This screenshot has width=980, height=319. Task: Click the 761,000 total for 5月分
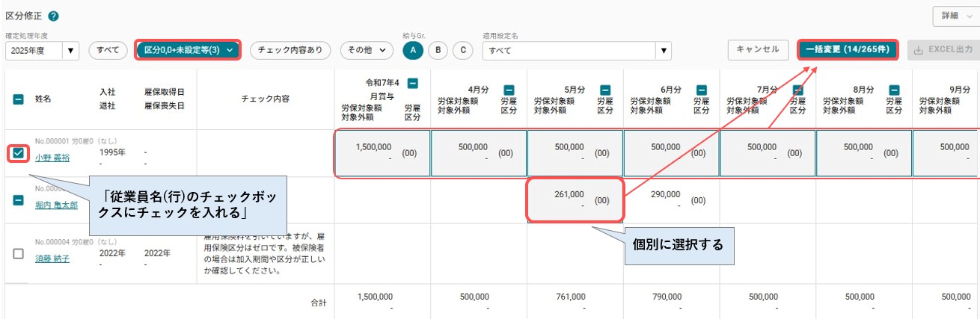pyautogui.click(x=569, y=297)
